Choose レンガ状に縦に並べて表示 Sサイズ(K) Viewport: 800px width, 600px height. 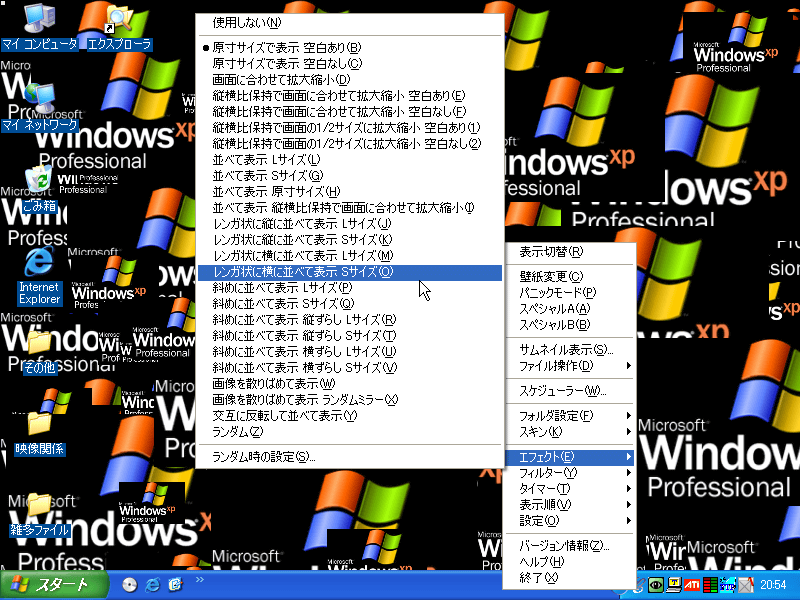[x=350, y=239]
